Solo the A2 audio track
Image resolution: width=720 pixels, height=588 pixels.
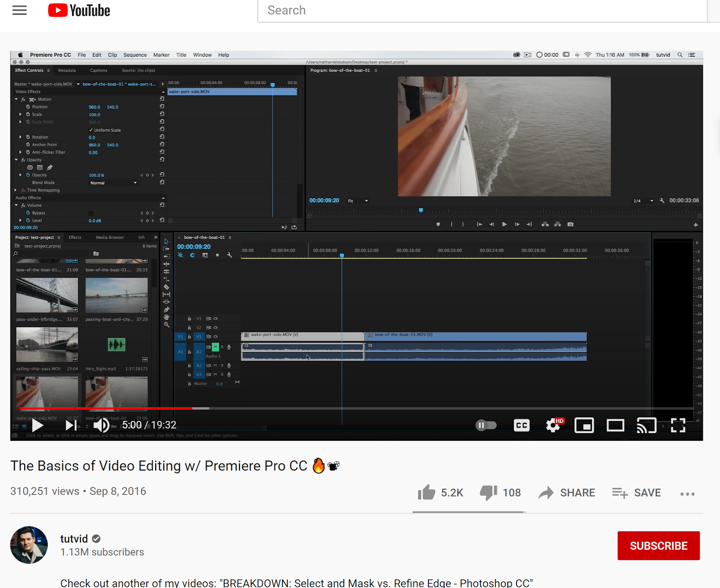tap(222, 366)
